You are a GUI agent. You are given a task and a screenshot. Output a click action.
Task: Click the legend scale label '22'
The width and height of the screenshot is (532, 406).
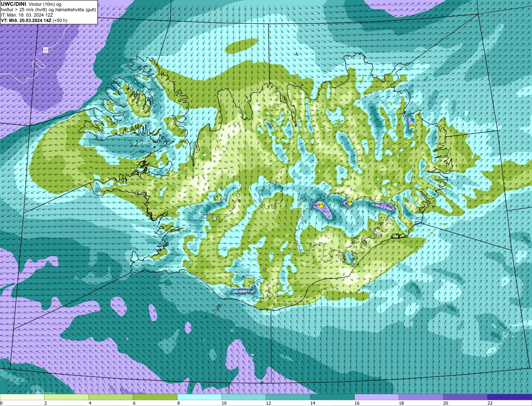490,403
